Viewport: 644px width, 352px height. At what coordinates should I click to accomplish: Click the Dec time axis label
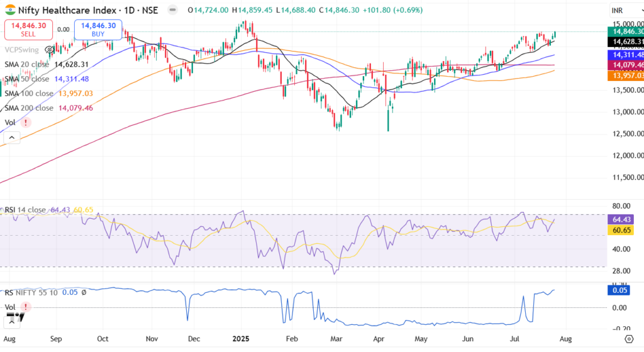194,339
